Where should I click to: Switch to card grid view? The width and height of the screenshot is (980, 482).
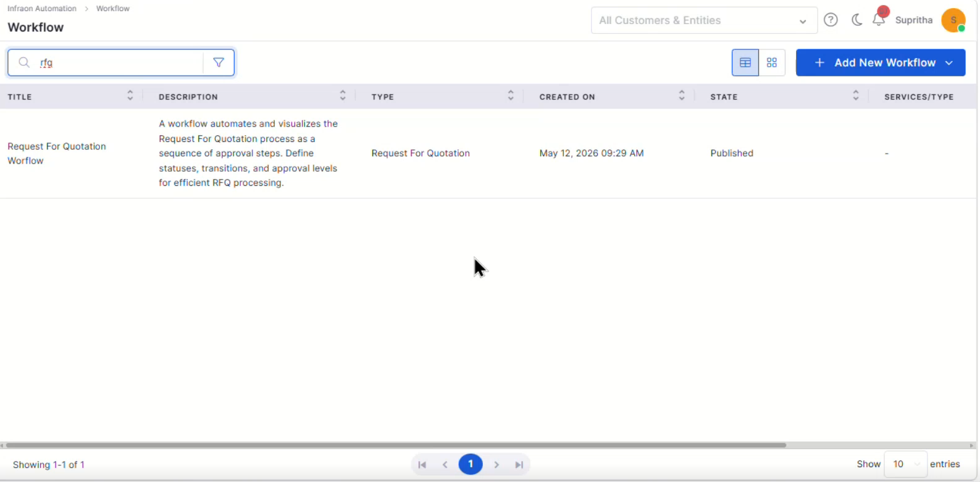772,62
